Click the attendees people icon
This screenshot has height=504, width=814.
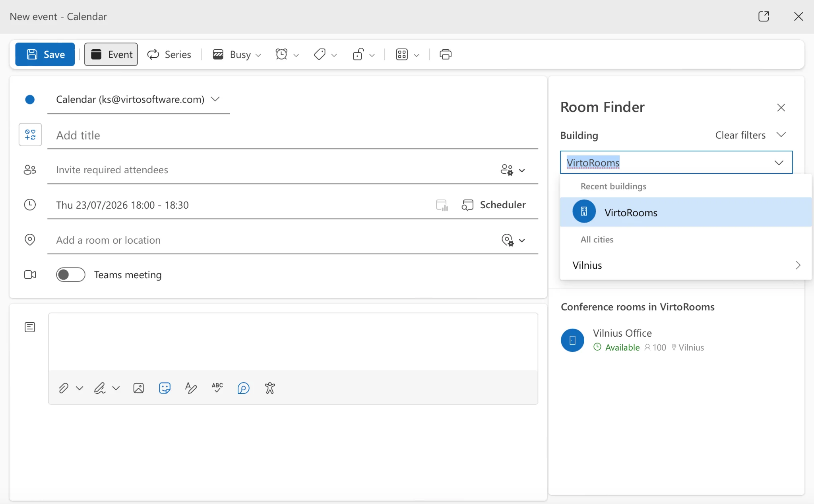pyautogui.click(x=30, y=170)
